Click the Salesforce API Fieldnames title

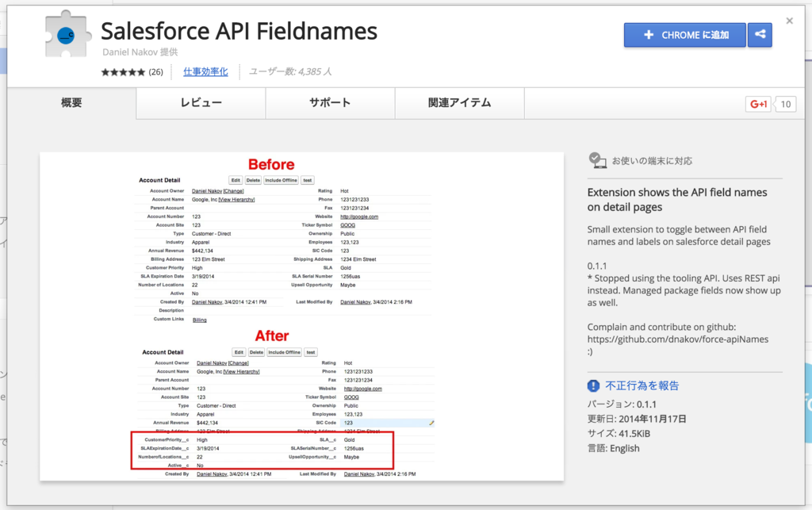point(239,31)
